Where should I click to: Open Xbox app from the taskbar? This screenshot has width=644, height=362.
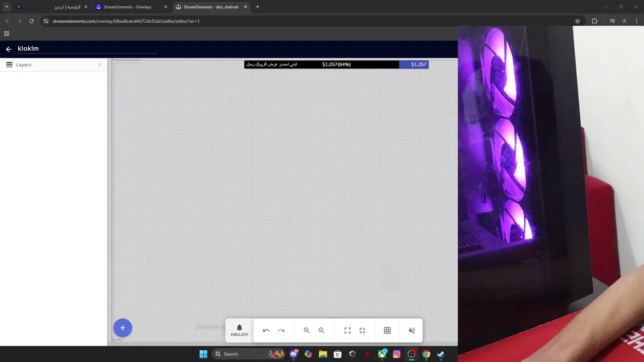382,354
